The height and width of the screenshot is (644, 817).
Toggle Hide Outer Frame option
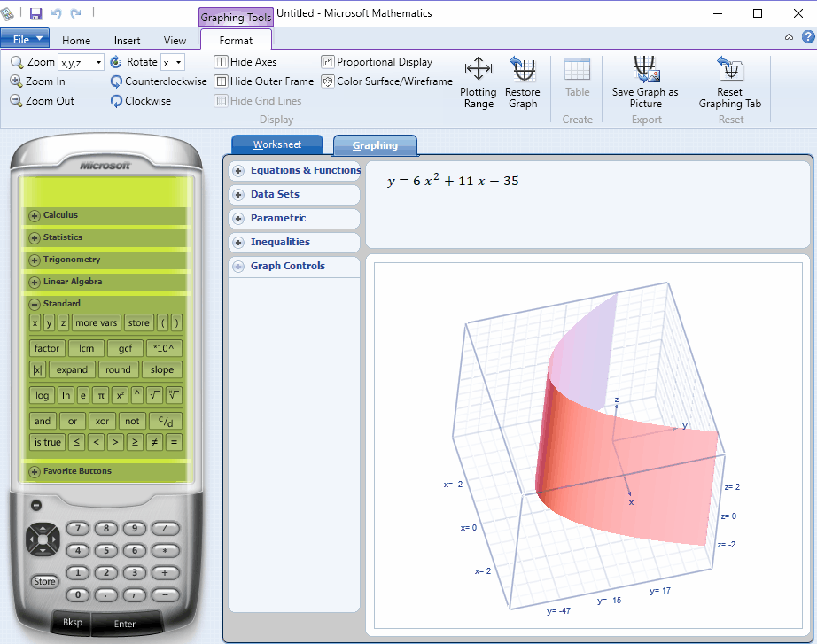pos(265,81)
